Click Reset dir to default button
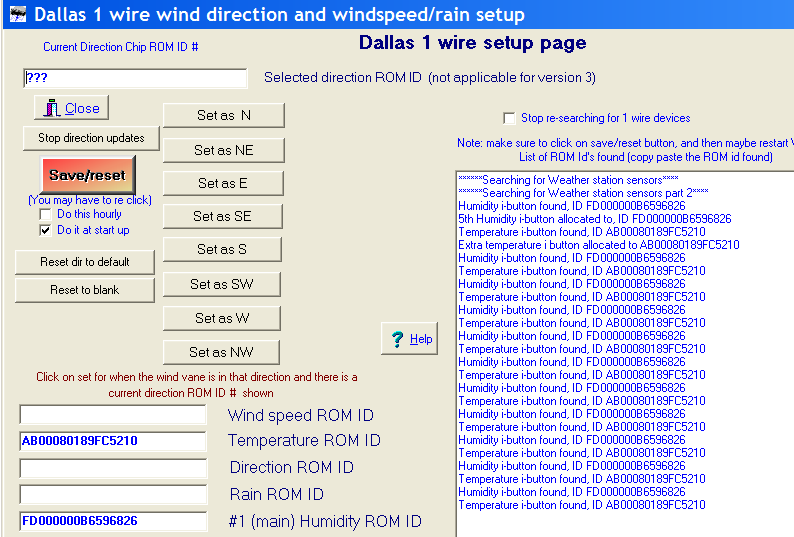The image size is (794, 537). pyautogui.click(x=85, y=262)
